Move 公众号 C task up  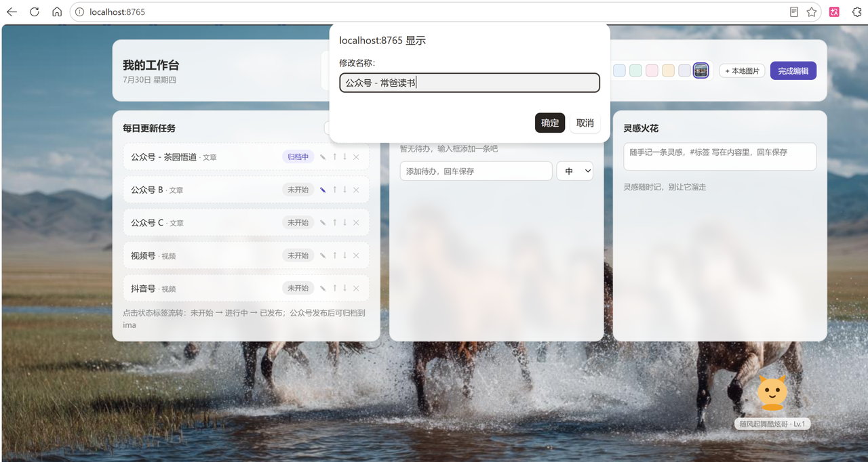point(334,222)
